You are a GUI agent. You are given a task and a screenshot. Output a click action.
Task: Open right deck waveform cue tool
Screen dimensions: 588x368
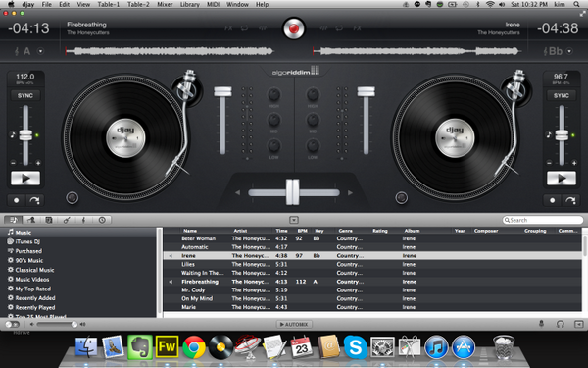(x=324, y=28)
